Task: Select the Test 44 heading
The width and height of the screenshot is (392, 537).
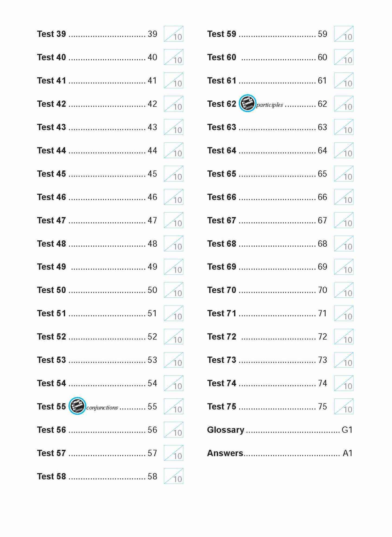Action: (x=52, y=150)
